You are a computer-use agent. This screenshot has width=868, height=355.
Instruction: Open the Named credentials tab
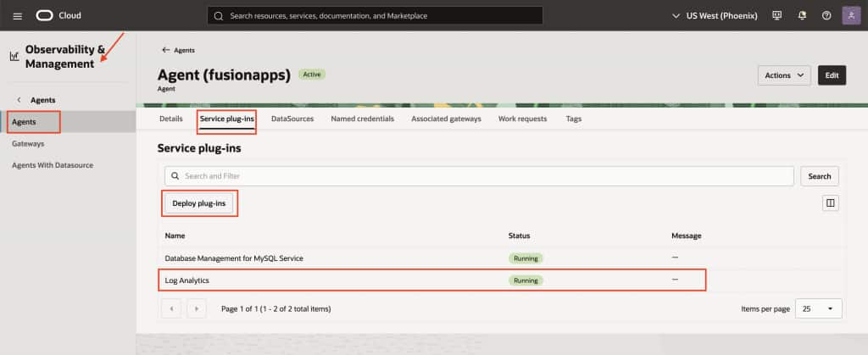pyautogui.click(x=363, y=119)
